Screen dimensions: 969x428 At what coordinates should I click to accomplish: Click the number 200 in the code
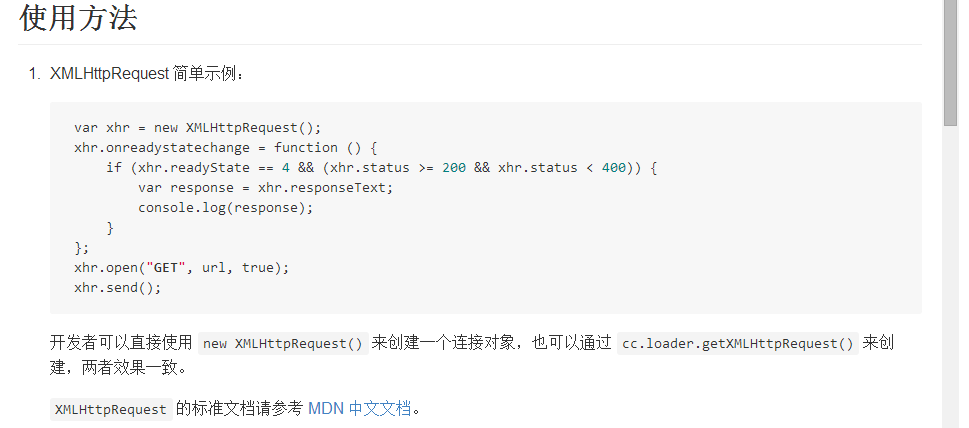tap(453, 167)
